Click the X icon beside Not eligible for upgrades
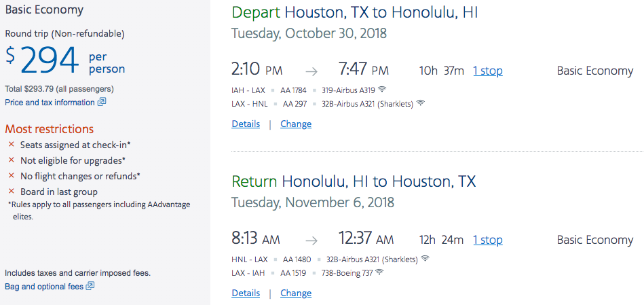This screenshot has width=644, height=305. pos(11,160)
